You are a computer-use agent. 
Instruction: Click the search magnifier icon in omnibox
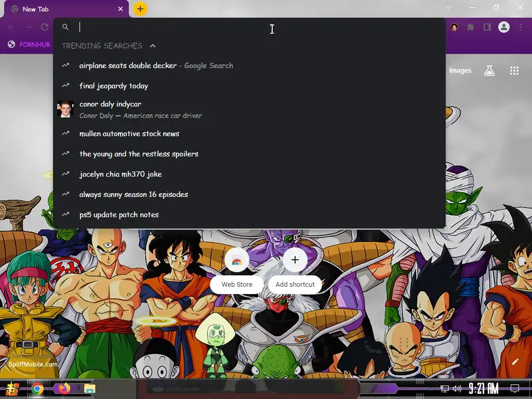(65, 27)
